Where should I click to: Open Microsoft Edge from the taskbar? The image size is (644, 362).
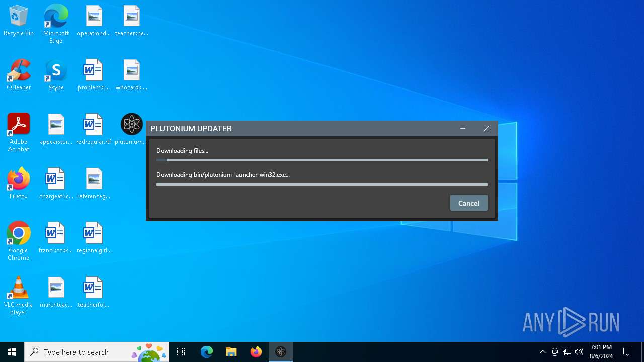[207, 352]
